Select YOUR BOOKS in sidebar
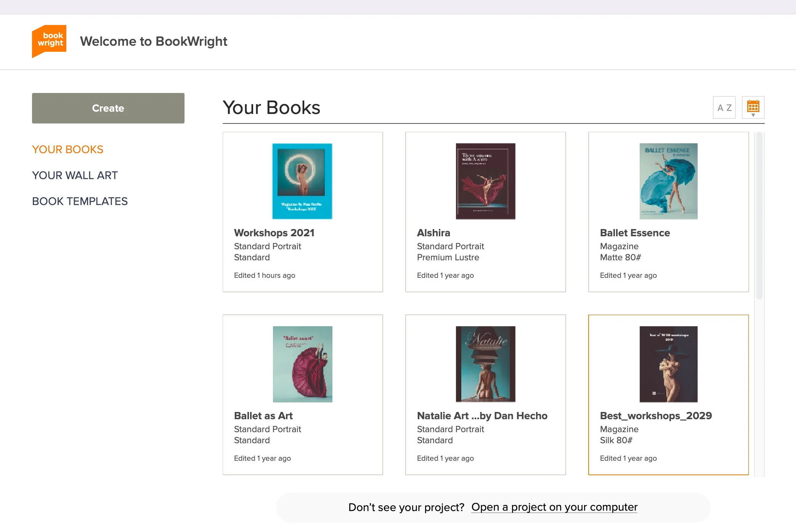 point(67,149)
